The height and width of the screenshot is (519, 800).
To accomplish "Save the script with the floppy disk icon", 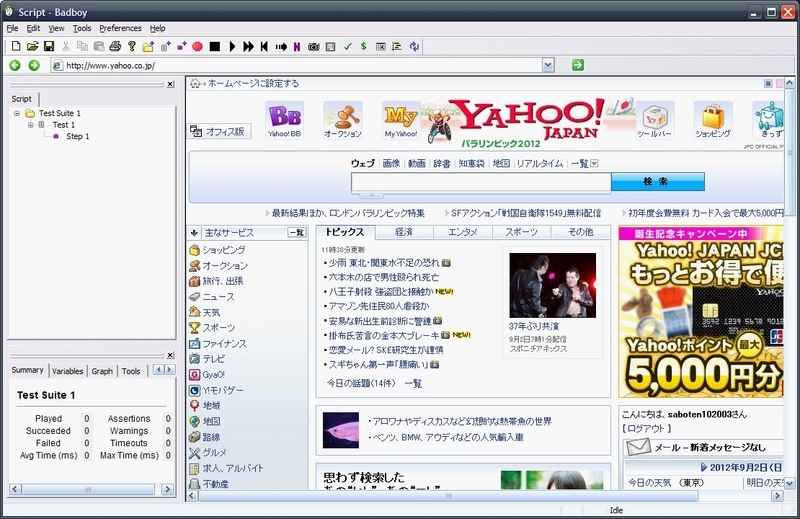I will (x=48, y=46).
